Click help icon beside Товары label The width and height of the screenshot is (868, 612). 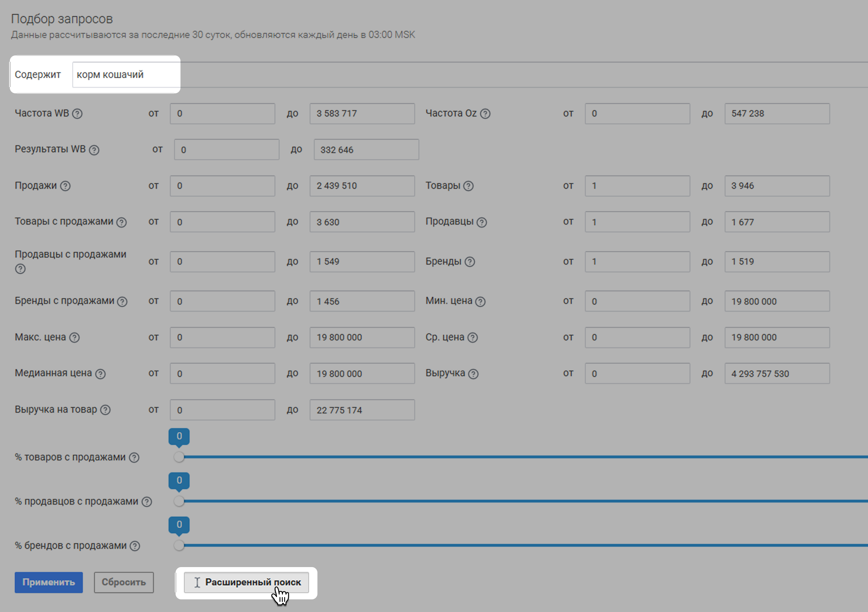(x=468, y=186)
